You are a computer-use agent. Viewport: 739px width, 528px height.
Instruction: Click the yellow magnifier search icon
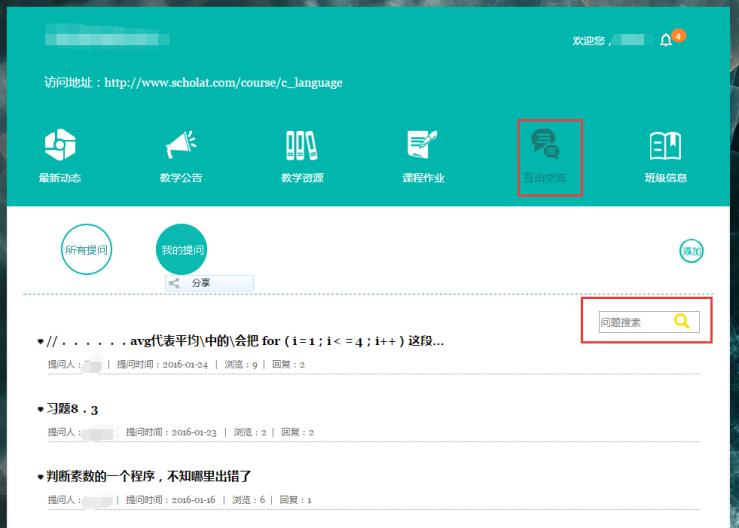682,321
